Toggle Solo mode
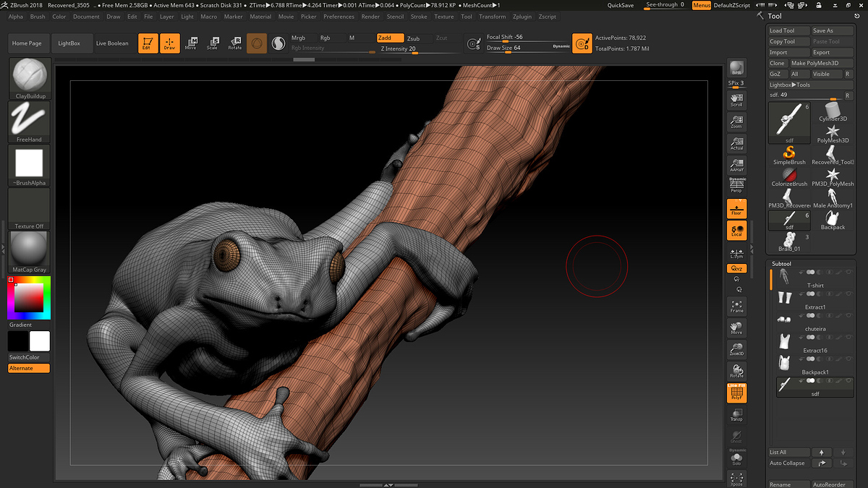 tap(736, 458)
